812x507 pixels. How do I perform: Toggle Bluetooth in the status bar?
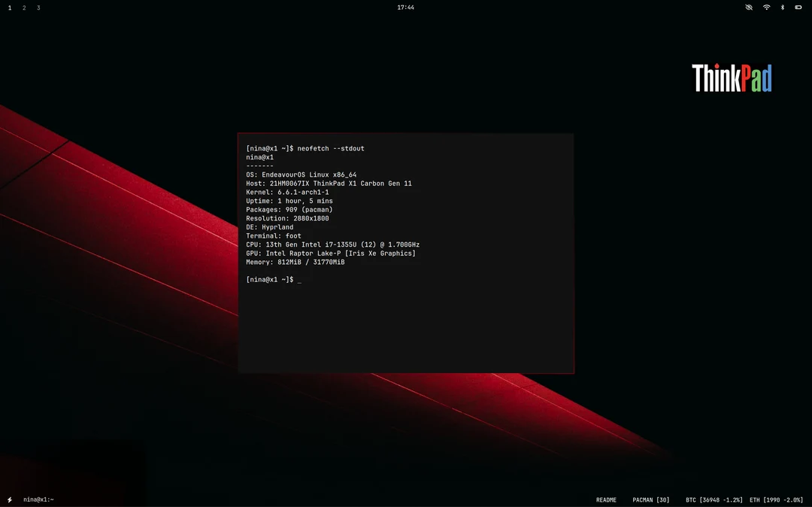(x=782, y=8)
